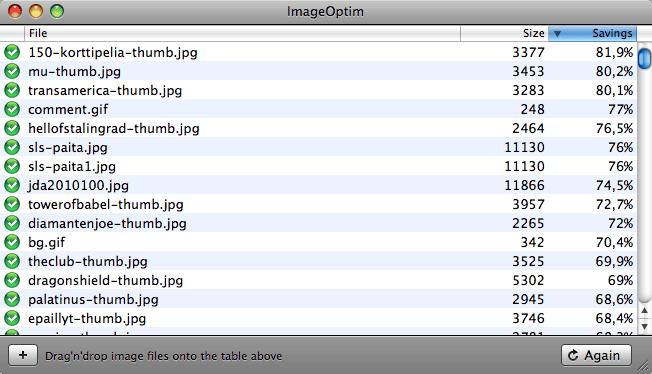The image size is (652, 374).
Task: Select the status icon of sls-paita.jpg
Action: click(x=12, y=147)
